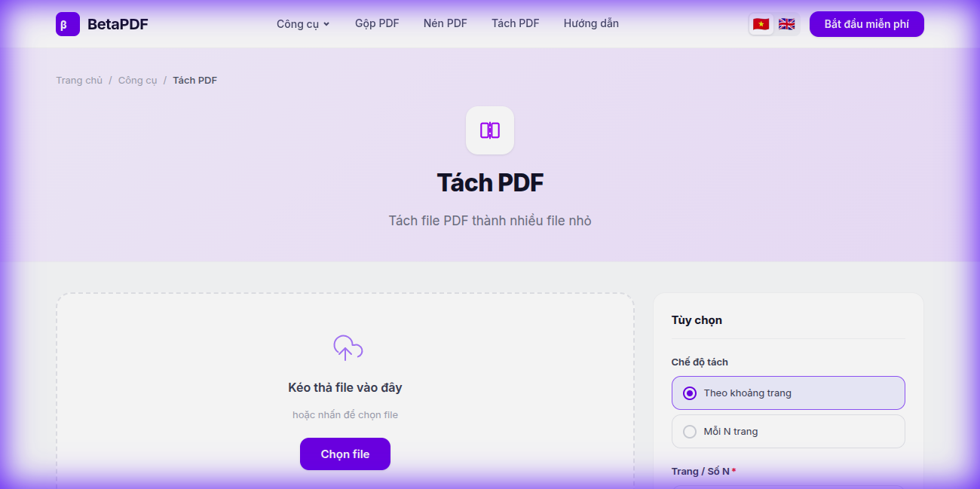
Task: Follow the 'Trang chủ' breadcrumb link
Action: click(x=79, y=80)
